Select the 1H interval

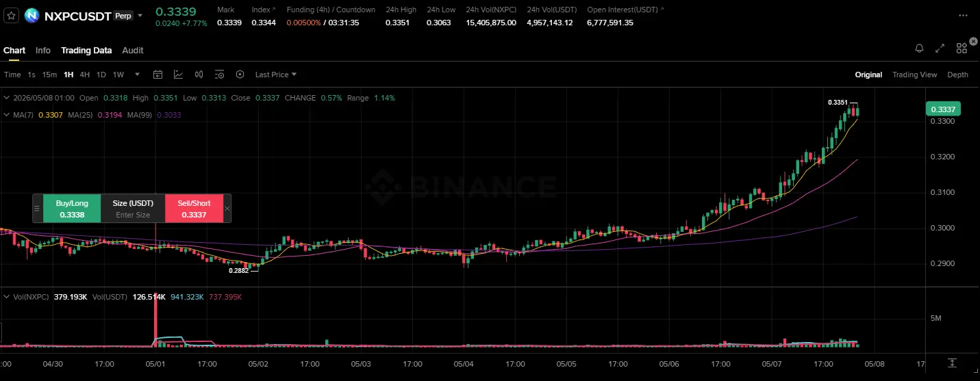point(68,75)
